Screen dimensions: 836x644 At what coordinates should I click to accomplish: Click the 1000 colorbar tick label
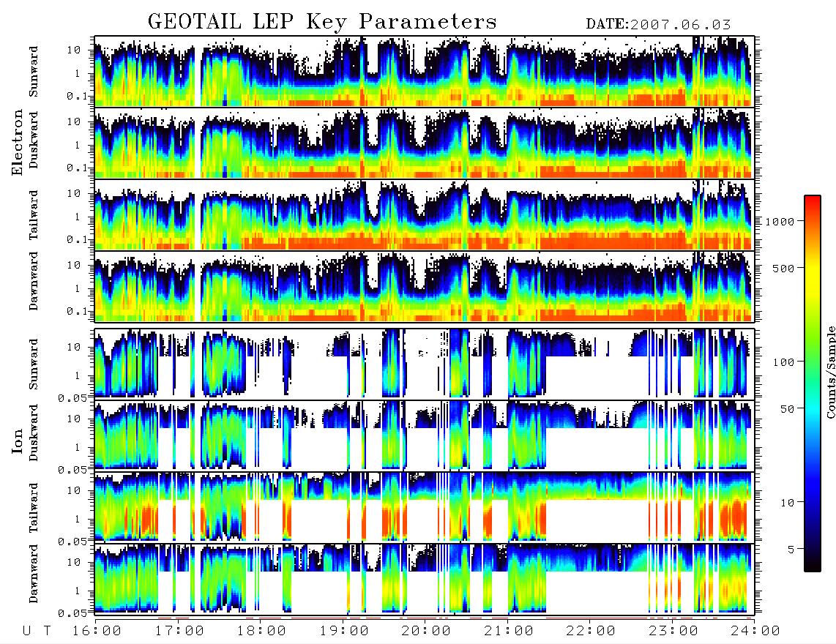pyautogui.click(x=780, y=222)
